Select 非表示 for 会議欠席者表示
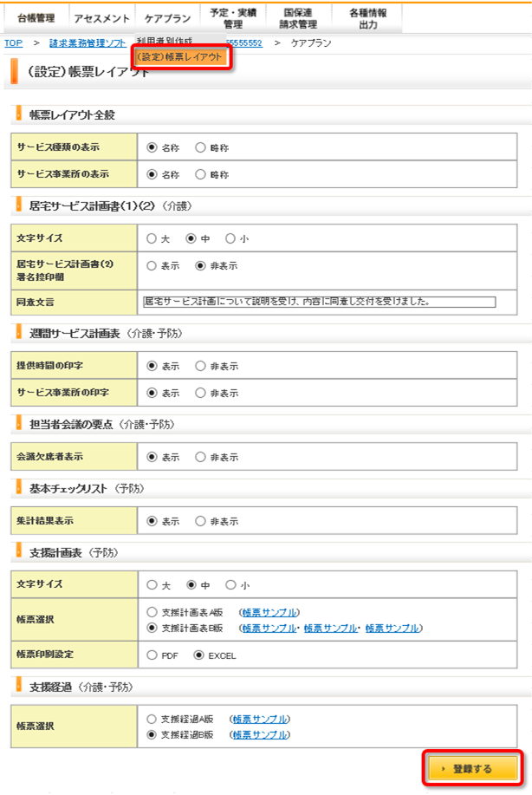Screen dimensions: 532x795 click(x=201, y=457)
